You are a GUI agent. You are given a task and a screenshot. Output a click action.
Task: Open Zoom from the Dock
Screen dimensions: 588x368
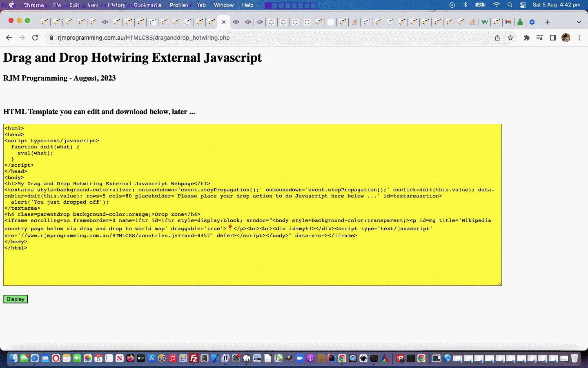300,359
